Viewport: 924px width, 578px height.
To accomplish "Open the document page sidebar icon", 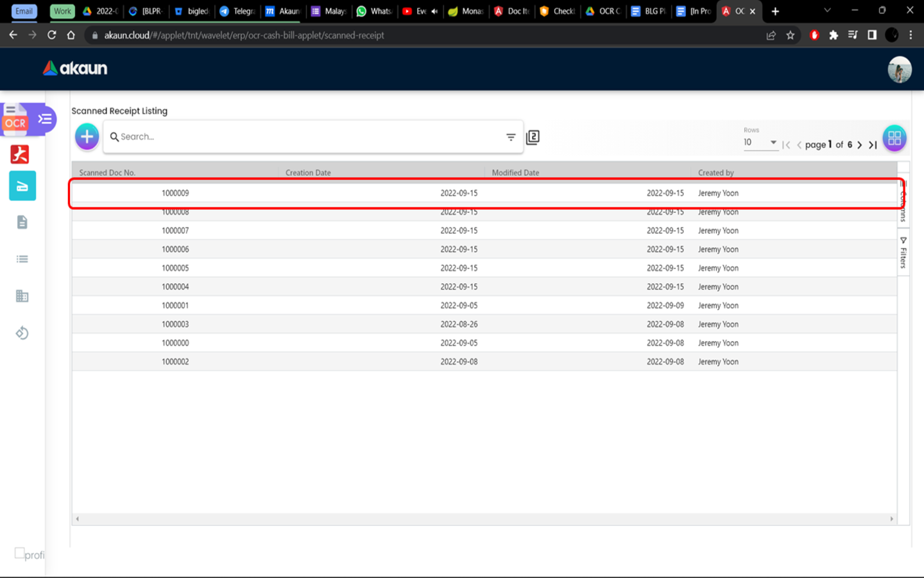I will [x=22, y=222].
